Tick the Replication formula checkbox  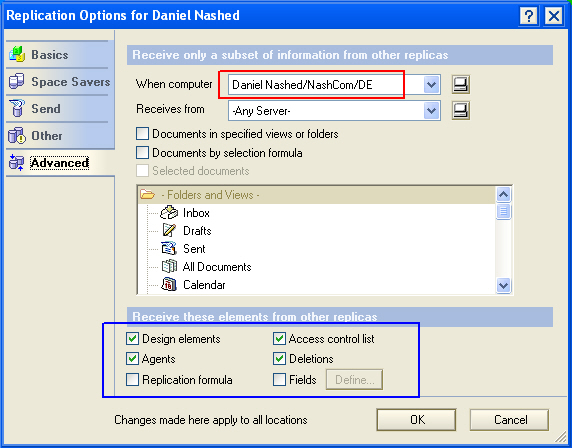(132, 379)
